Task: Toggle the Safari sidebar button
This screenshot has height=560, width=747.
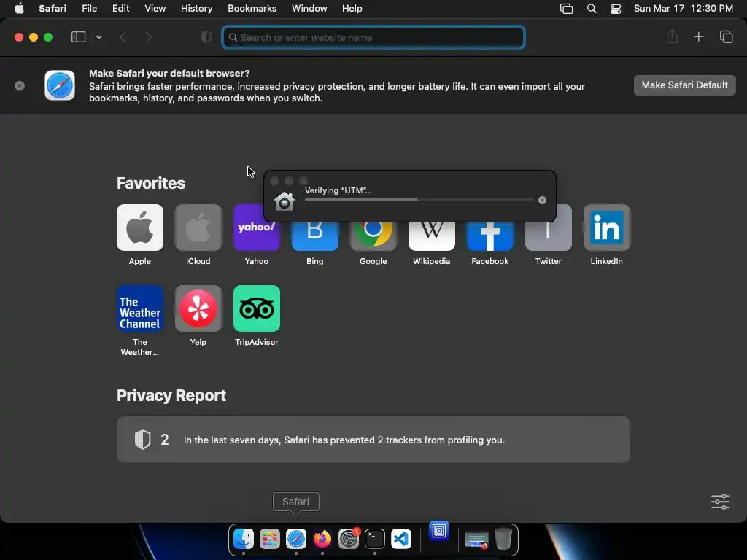Action: click(78, 37)
